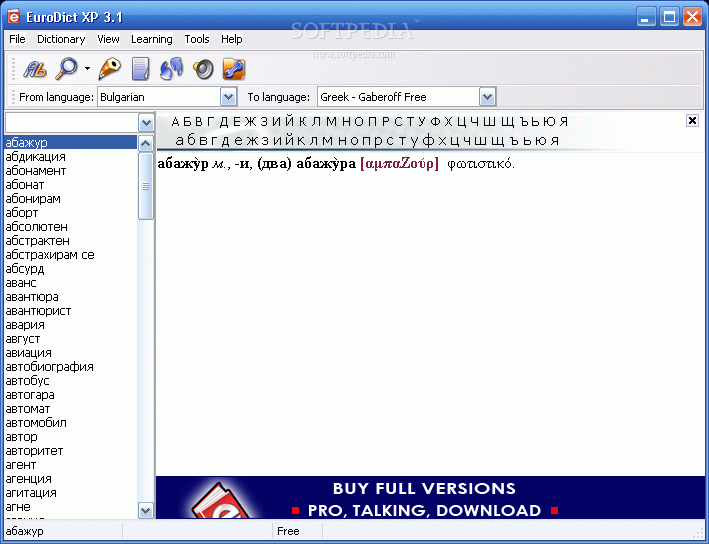Select word "абажур" in the list
Image resolution: width=709 pixels, height=544 pixels.
[71, 142]
